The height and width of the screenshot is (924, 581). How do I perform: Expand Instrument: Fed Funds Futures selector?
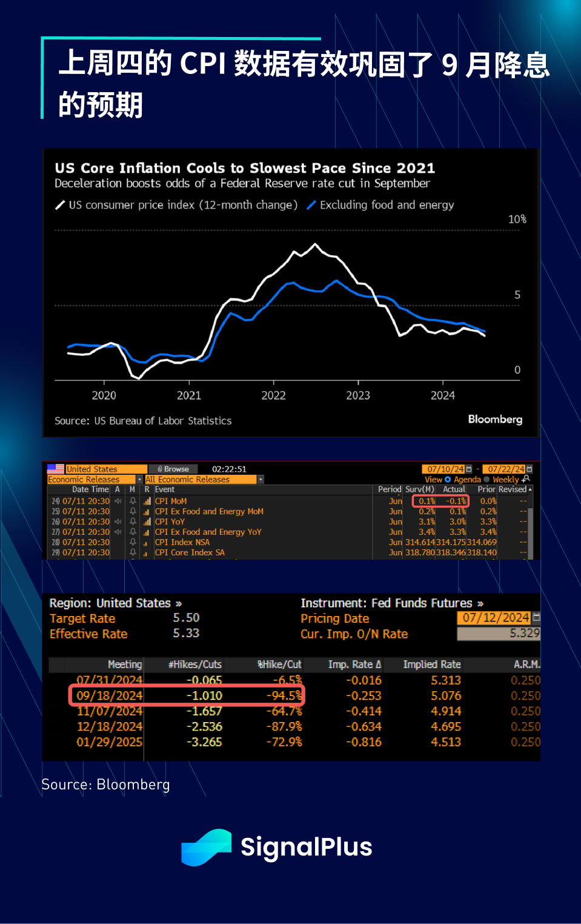392,603
